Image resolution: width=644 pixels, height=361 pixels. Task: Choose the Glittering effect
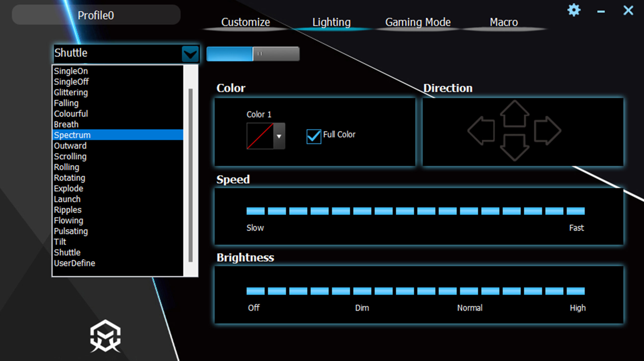pyautogui.click(x=118, y=92)
